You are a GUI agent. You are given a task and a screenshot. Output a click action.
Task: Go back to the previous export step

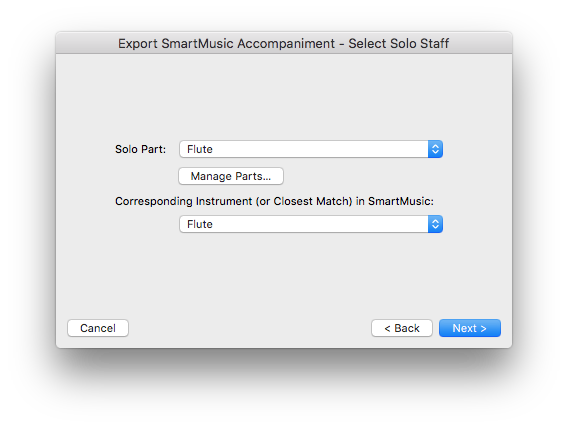point(402,328)
